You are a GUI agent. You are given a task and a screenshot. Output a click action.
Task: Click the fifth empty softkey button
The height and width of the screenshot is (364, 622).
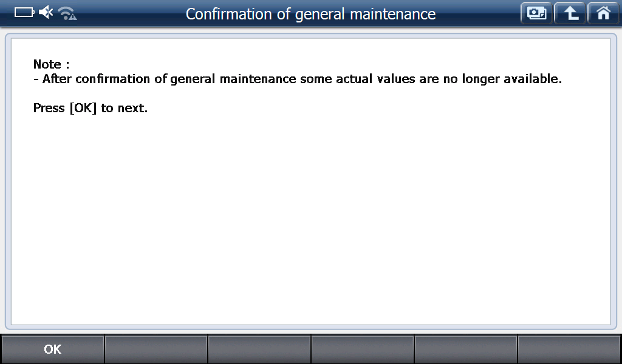pos(466,349)
